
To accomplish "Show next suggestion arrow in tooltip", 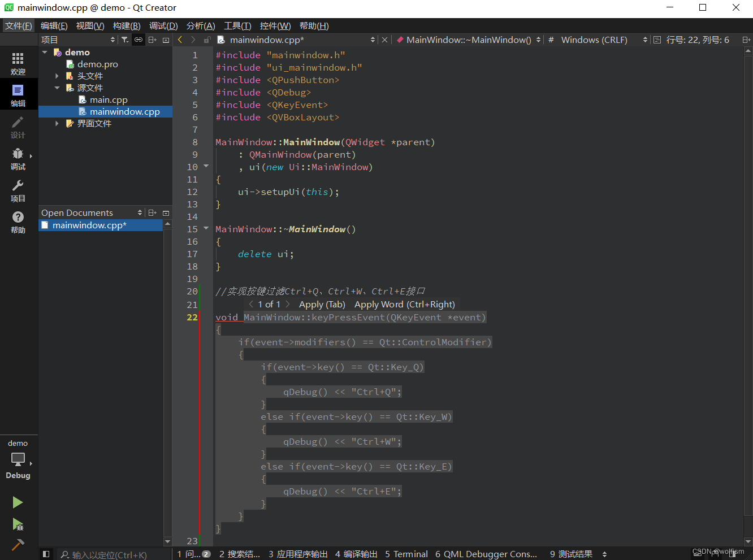I will point(287,304).
